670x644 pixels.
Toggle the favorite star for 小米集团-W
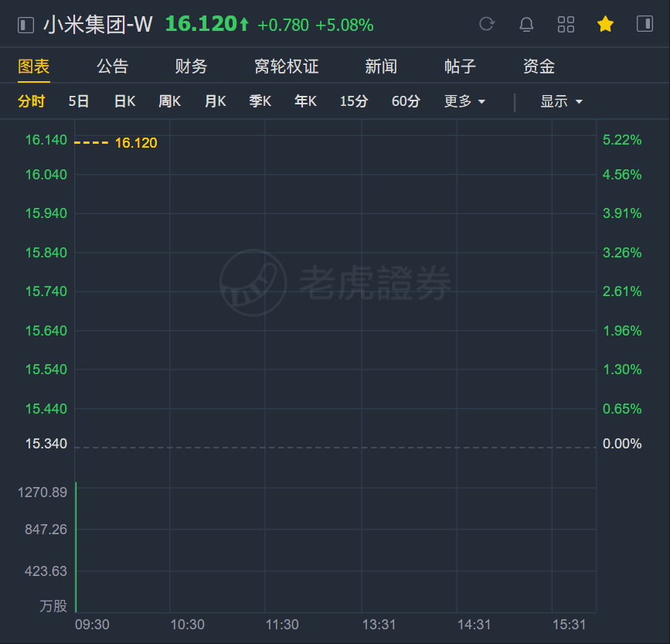point(606,24)
